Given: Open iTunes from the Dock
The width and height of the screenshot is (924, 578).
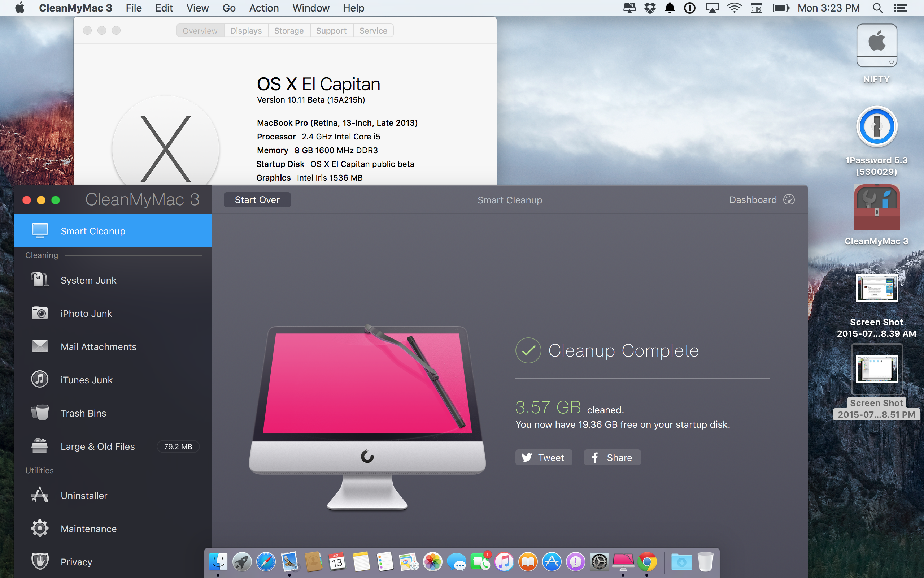Looking at the screenshot, I should [x=504, y=561].
